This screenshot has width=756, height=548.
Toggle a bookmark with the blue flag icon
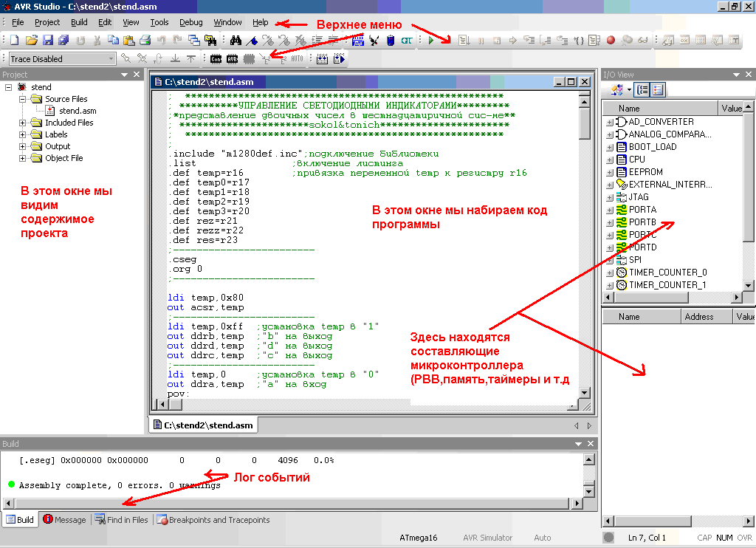[252, 41]
